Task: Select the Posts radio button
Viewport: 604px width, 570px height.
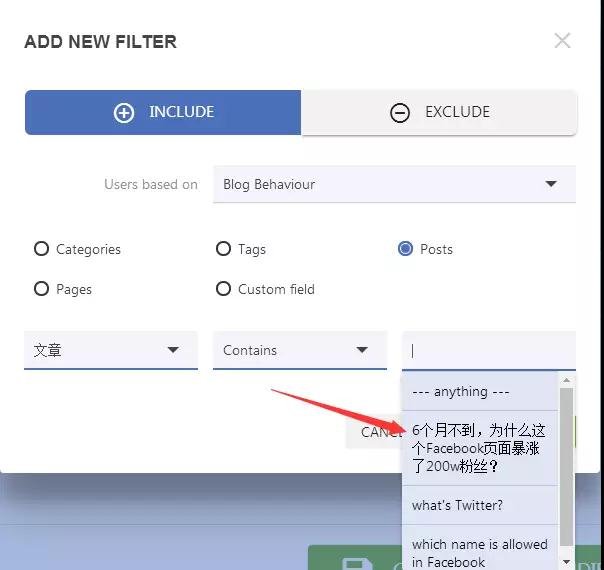Action: point(406,249)
